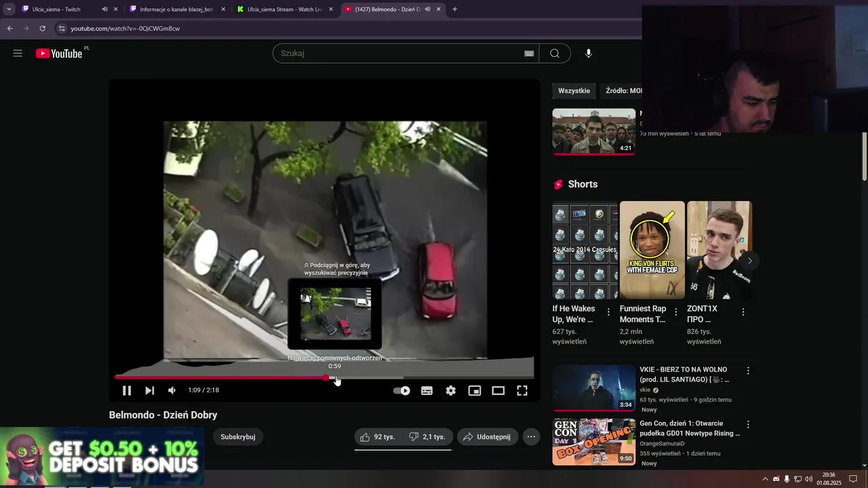The height and width of the screenshot is (488, 868).
Task: Select the Wszystkie filter chip
Action: coord(574,91)
